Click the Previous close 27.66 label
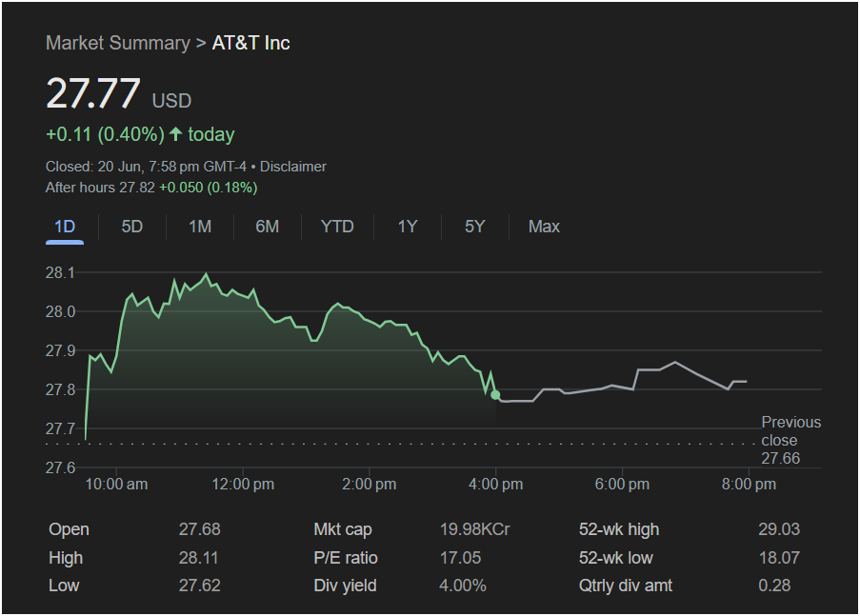Image resolution: width=860 pixels, height=616 pixels. pyautogui.click(x=790, y=440)
